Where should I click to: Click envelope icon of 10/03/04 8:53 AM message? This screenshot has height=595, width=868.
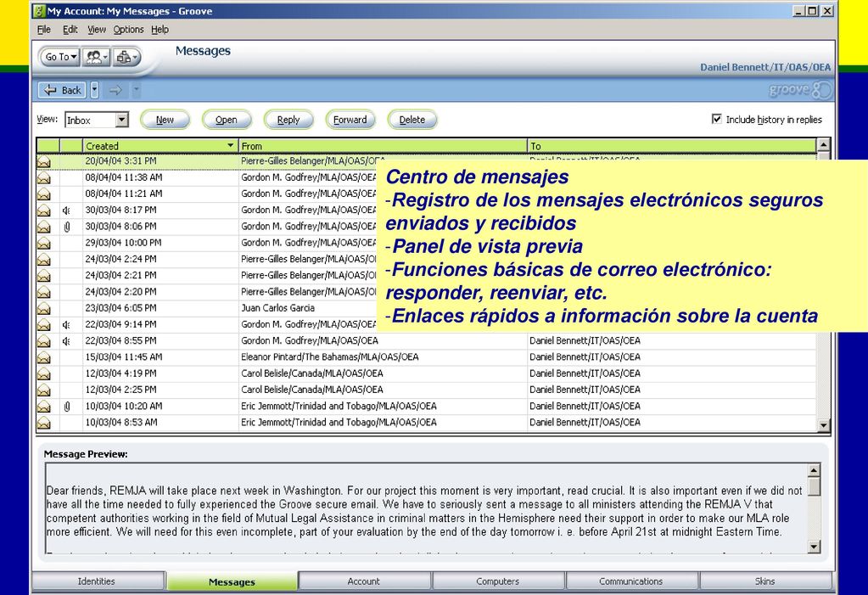(44, 423)
